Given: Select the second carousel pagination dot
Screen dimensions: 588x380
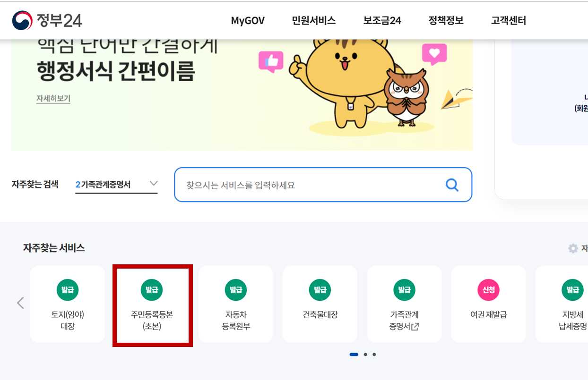Looking at the screenshot, I should click(x=364, y=355).
